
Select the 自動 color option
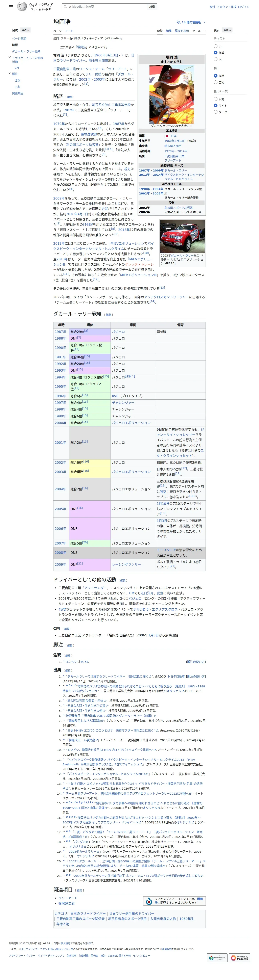[x=216, y=99]
